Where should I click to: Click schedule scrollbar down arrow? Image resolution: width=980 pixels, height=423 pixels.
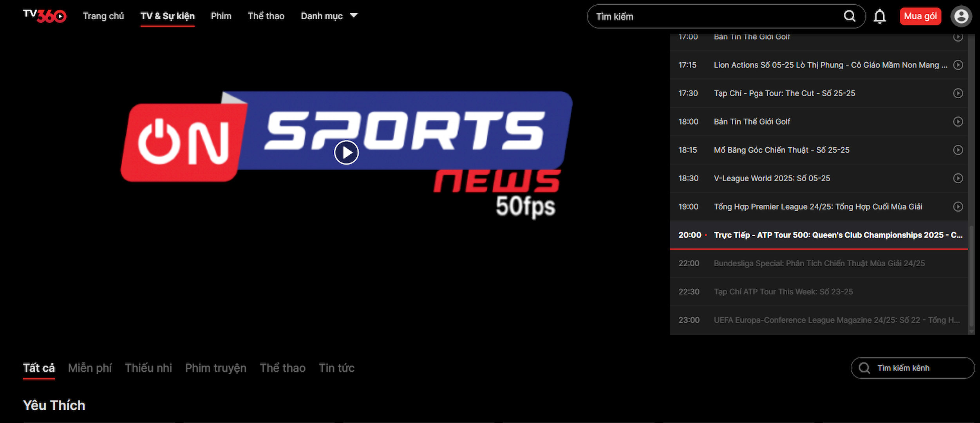[x=971, y=331]
